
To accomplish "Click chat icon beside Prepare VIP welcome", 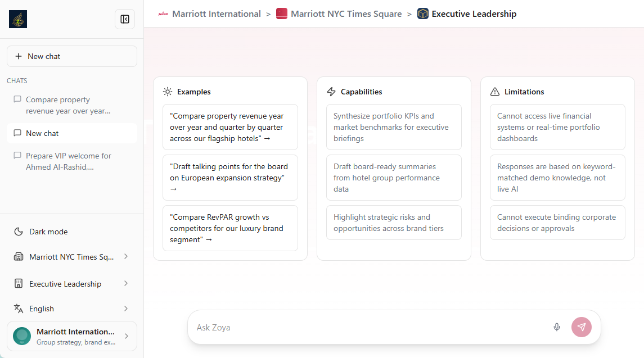I will point(17,156).
